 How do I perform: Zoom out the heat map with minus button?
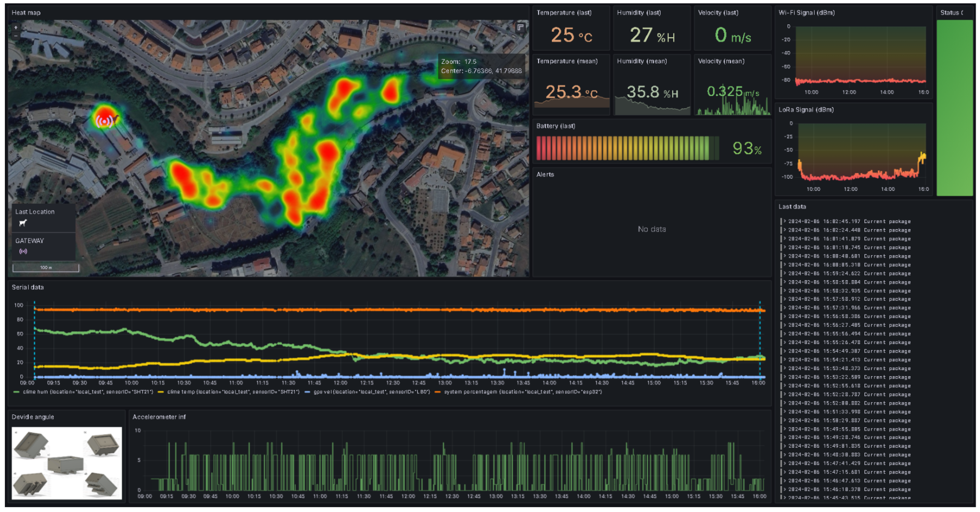(x=16, y=36)
